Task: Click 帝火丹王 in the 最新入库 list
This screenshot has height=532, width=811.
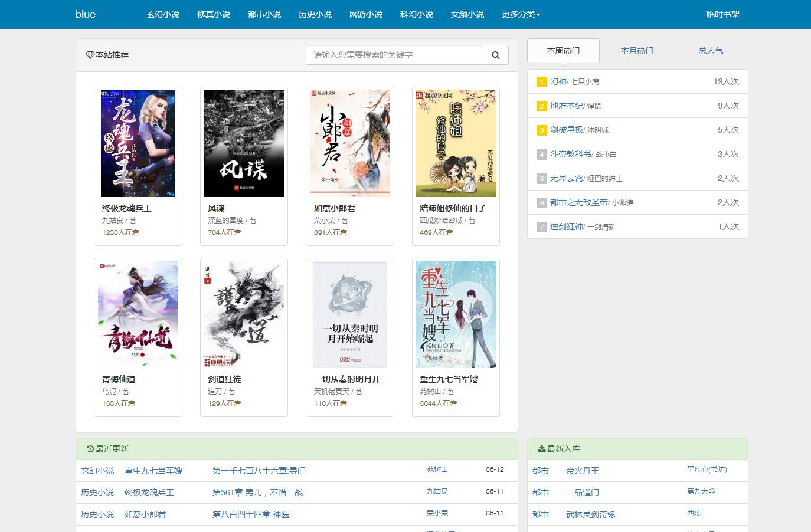Action: (x=582, y=470)
